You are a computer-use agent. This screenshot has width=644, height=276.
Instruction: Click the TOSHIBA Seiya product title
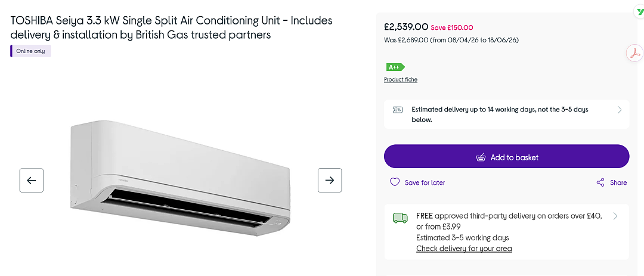pos(171,27)
